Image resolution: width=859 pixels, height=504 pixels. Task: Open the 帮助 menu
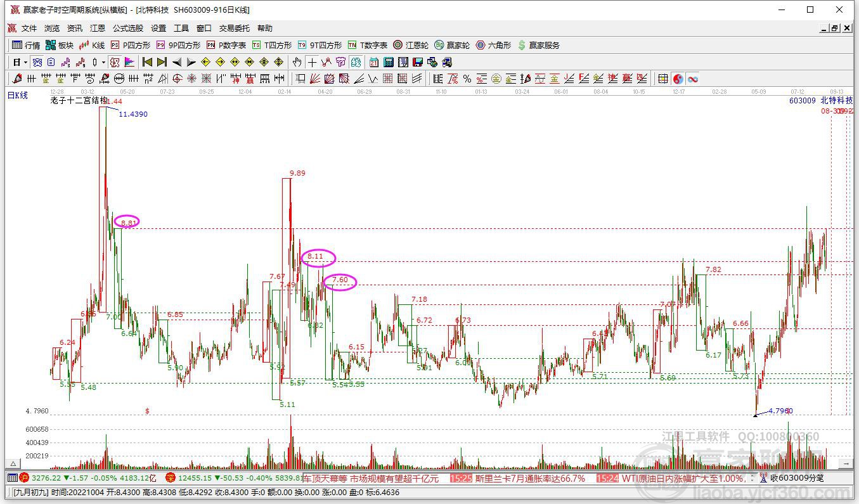point(265,29)
